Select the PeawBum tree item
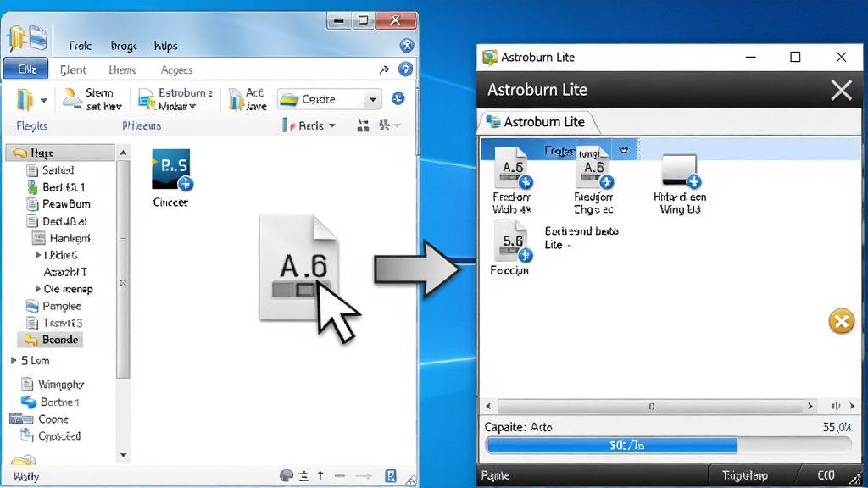 coord(58,203)
